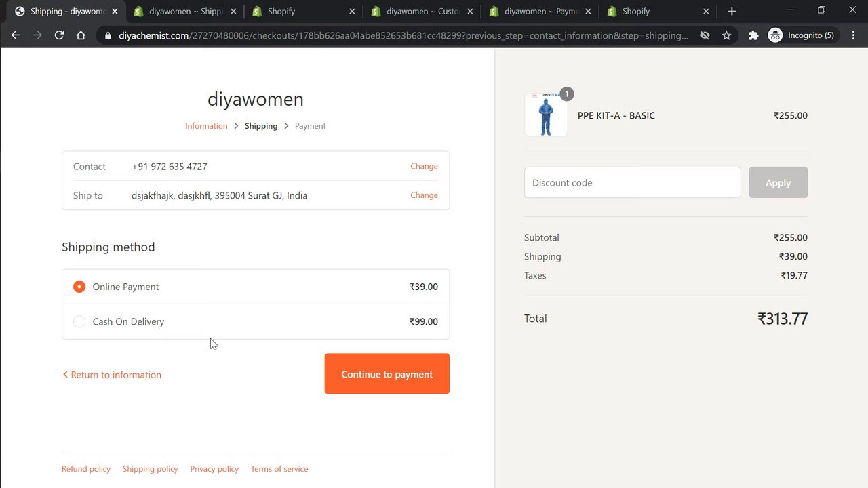Close the 'diyawomen ~ Shipping' tab
The width and height of the screenshot is (868, 488).
[x=233, y=12]
